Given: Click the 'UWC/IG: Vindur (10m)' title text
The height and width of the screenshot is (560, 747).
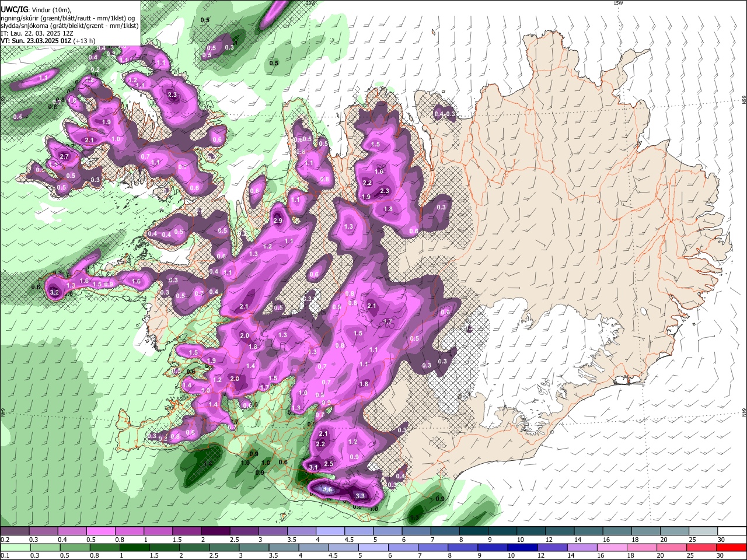Looking at the screenshot, I should [x=36, y=10].
